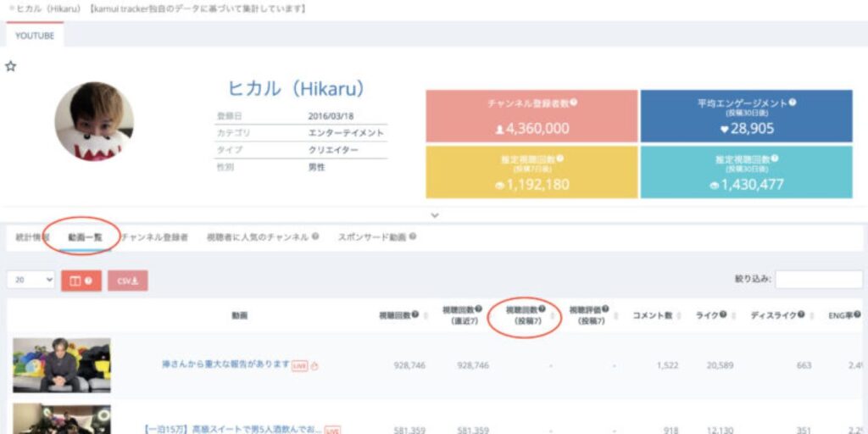
Task: Click LIVE badge on 高級スイート video
Action: (x=332, y=430)
